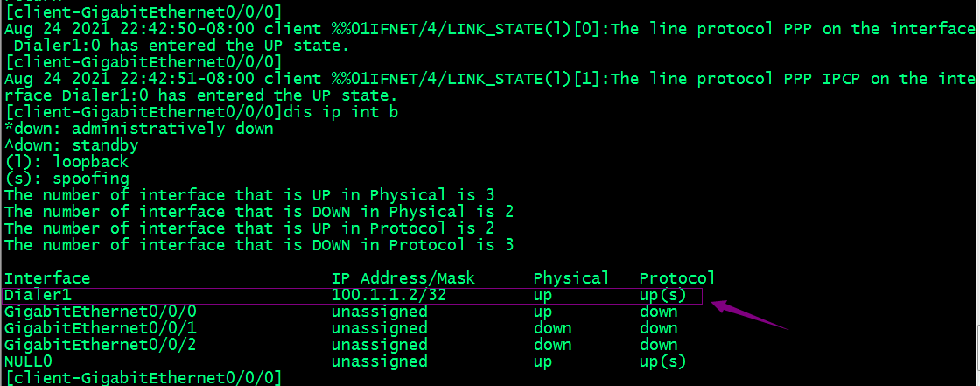Click the IP Address/Mask column header
This screenshot has width=980, height=386.
click(403, 277)
